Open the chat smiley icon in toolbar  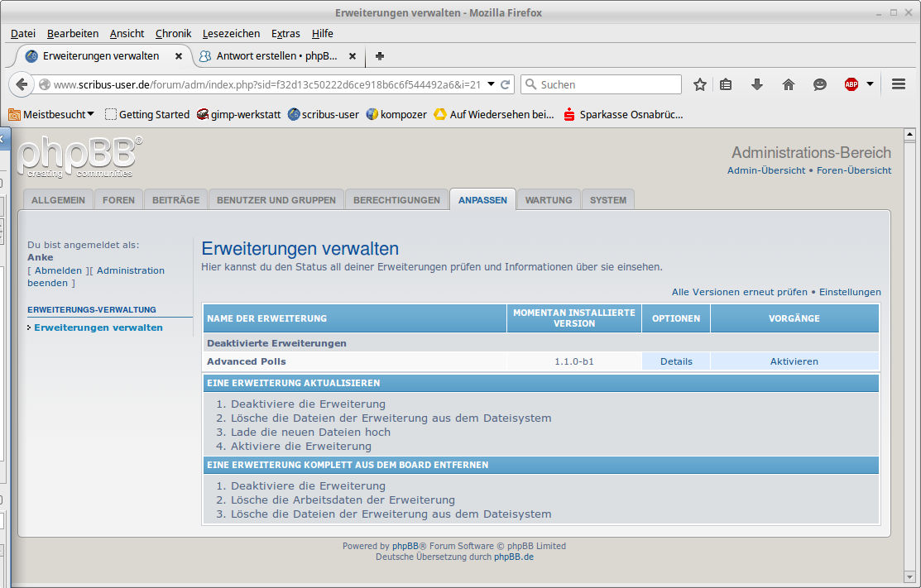pyautogui.click(x=819, y=84)
